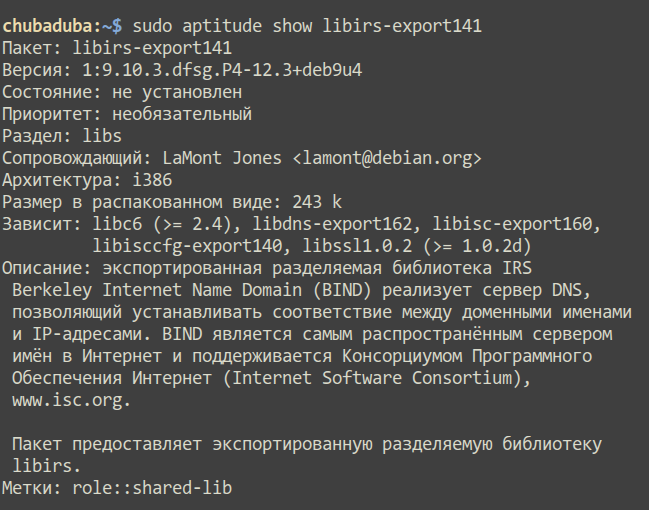Click the maintainer name LaMont Jones
The image size is (649, 510).
point(222,158)
